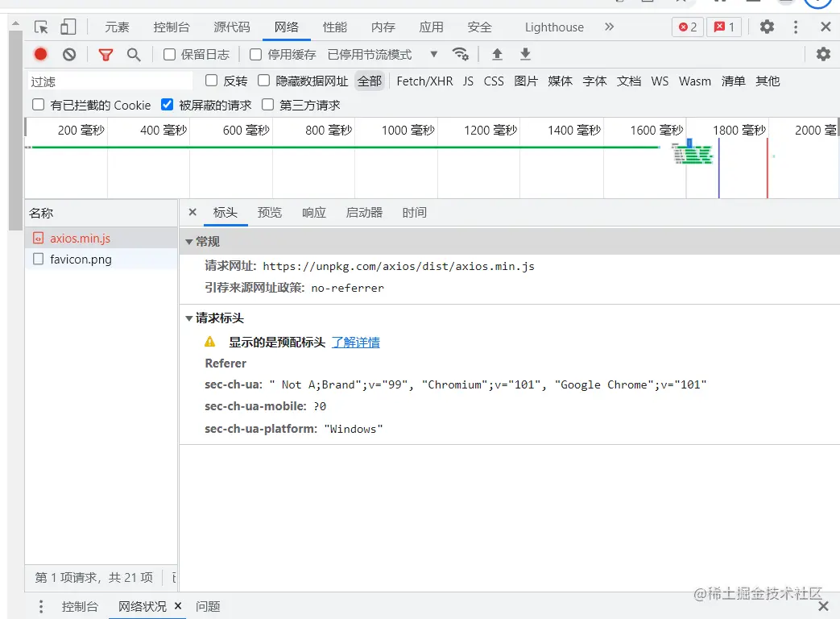Open network panel settings gear
840x619 pixels.
click(822, 54)
